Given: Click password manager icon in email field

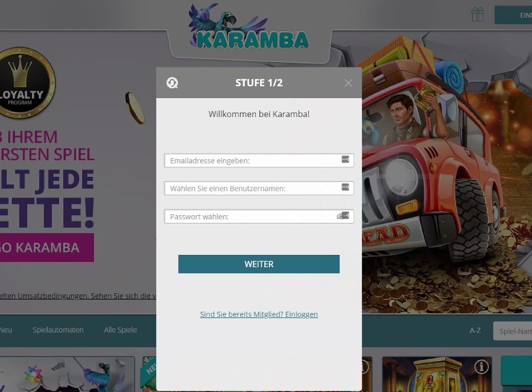Looking at the screenshot, I should (x=345, y=160).
